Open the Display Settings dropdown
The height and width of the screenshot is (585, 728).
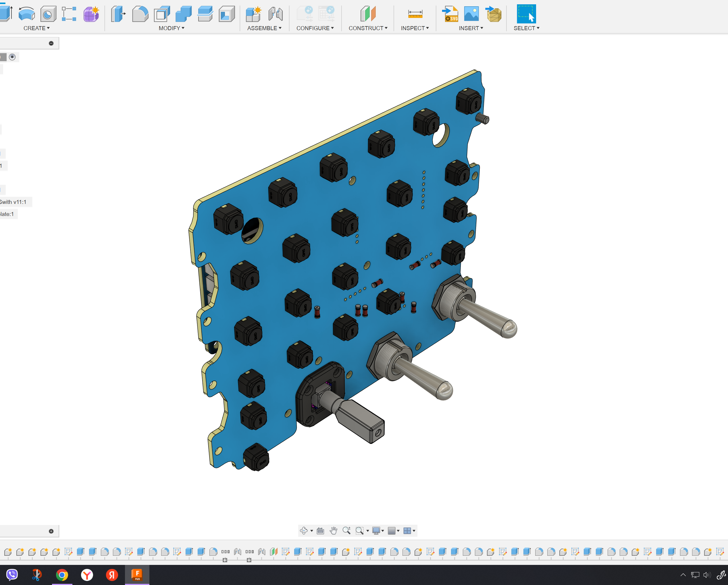378,531
